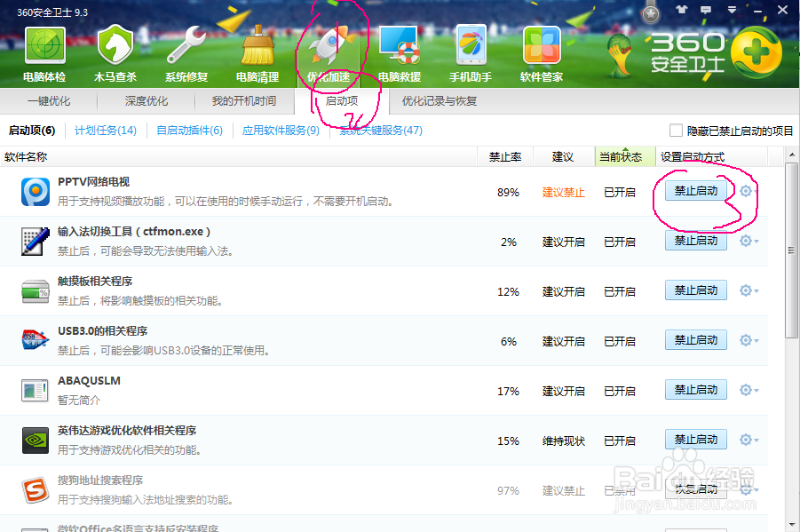The image size is (800, 532).
Task: Select the 启动项 tab
Action: [x=342, y=101]
